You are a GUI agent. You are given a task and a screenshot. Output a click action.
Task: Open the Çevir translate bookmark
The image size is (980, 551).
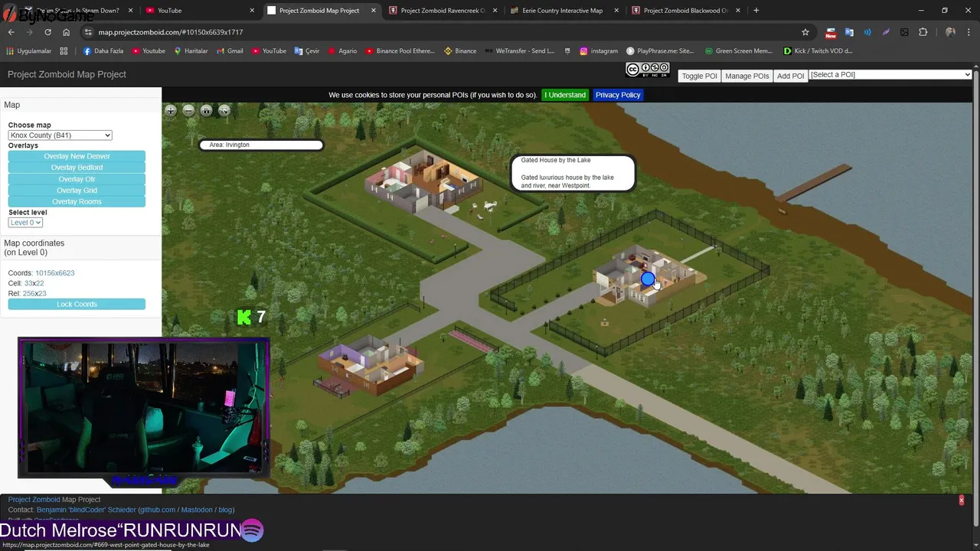[x=306, y=51]
